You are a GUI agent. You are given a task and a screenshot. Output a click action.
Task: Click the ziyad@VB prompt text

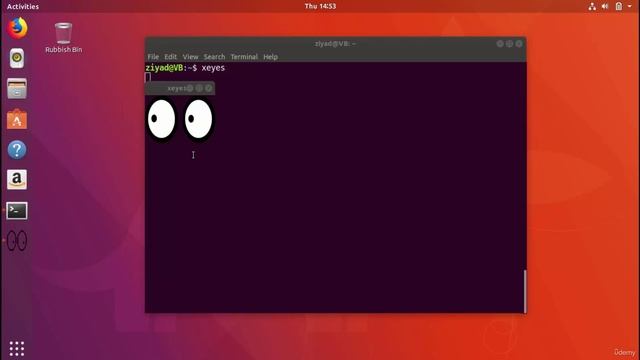pyautogui.click(x=164, y=68)
